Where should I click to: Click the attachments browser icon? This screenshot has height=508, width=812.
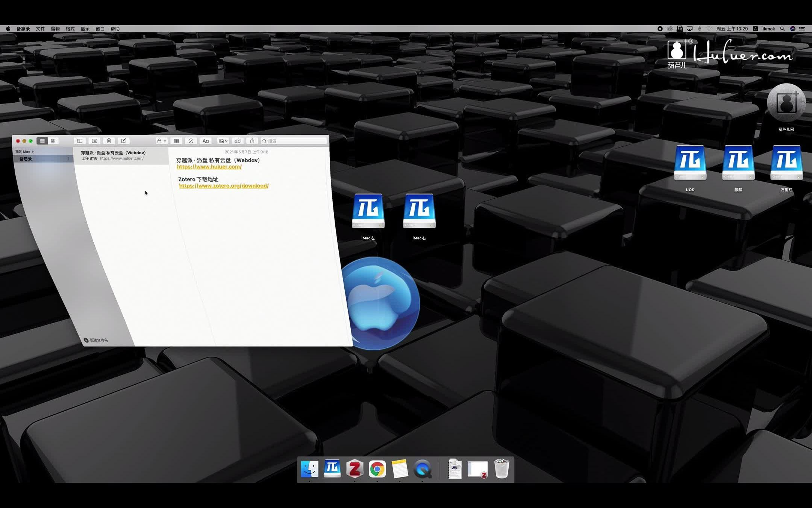[94, 141]
